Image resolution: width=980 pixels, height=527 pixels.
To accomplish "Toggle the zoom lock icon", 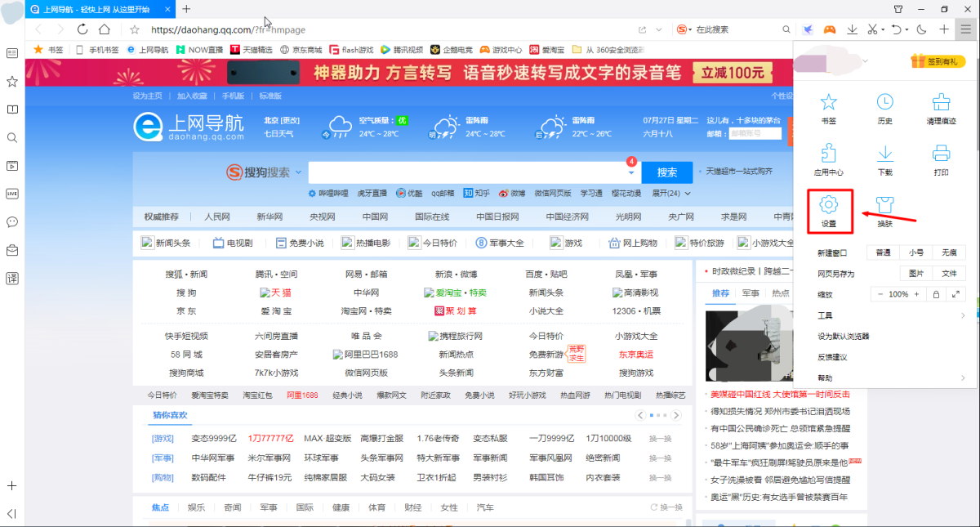I will tap(936, 294).
